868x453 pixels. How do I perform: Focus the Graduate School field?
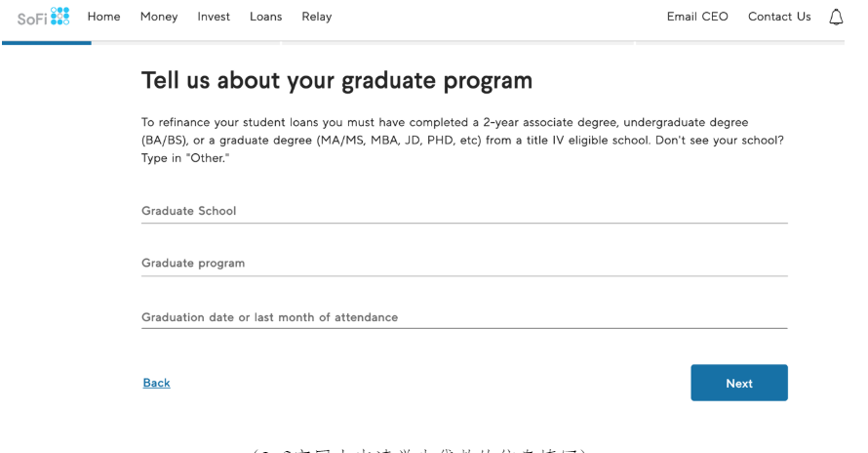(x=464, y=212)
